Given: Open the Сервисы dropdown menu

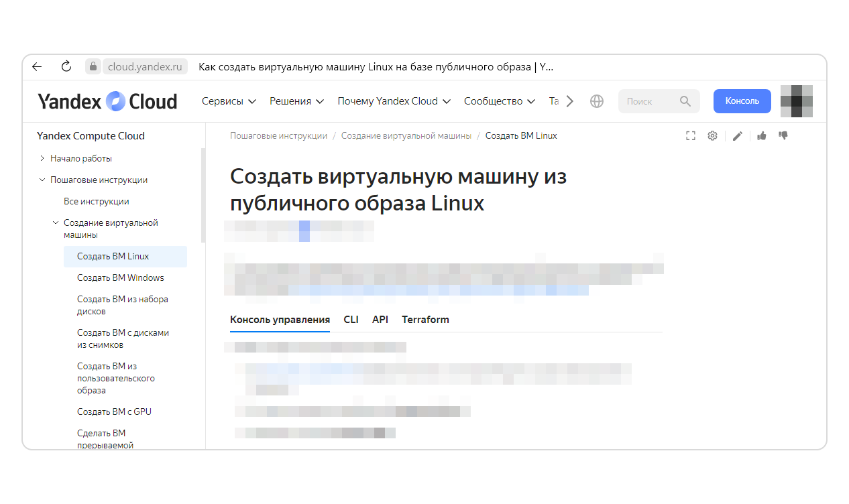Looking at the screenshot, I should [x=229, y=101].
